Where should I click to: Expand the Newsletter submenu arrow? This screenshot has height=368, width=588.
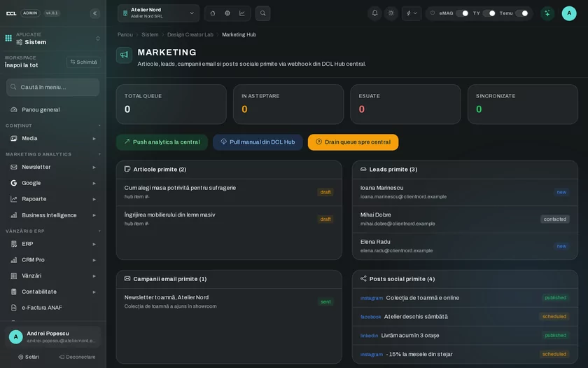pyautogui.click(x=94, y=167)
